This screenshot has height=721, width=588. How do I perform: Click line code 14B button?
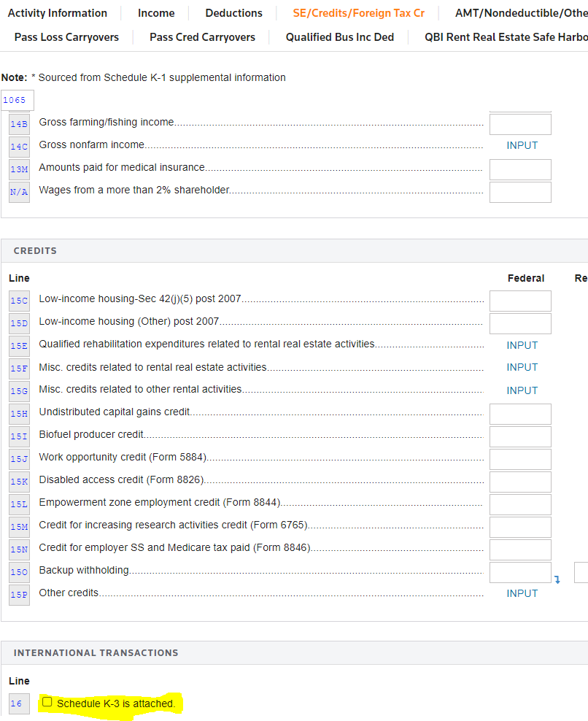(19, 124)
